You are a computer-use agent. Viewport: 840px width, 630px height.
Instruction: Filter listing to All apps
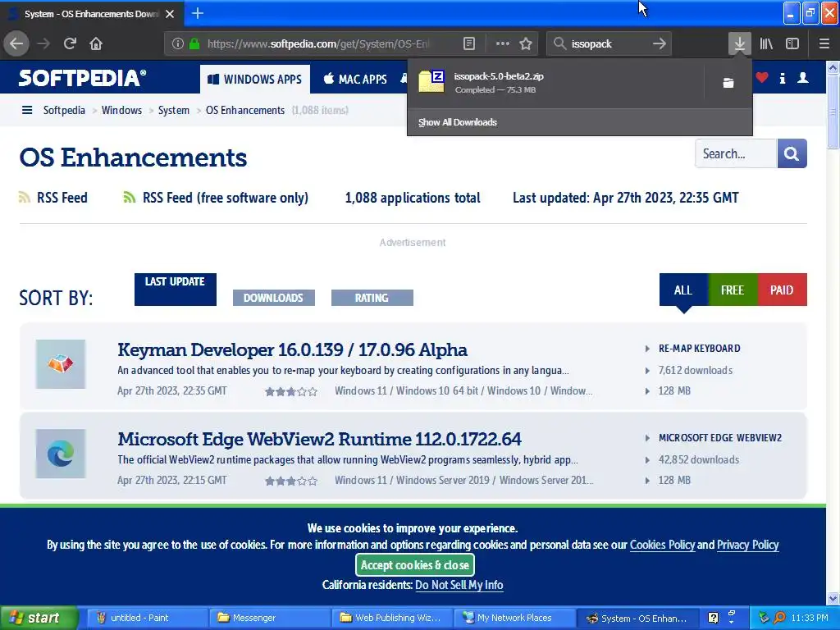tap(683, 290)
